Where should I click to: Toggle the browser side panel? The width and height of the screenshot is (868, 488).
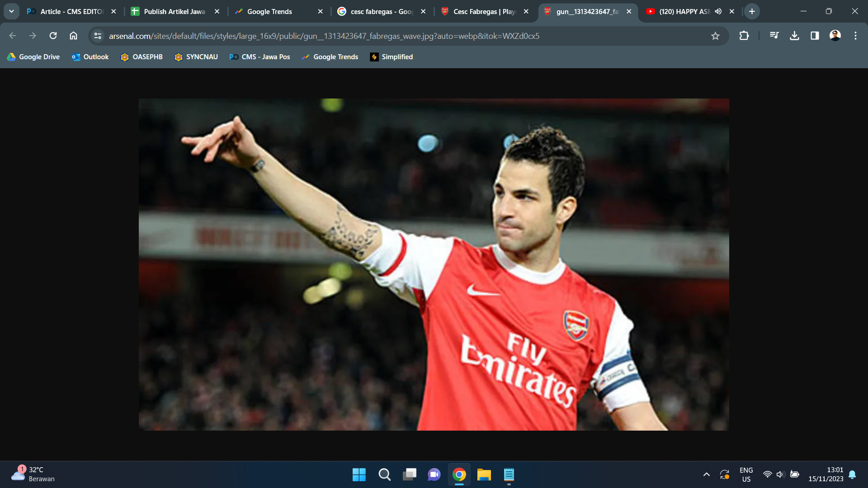pyautogui.click(x=815, y=36)
